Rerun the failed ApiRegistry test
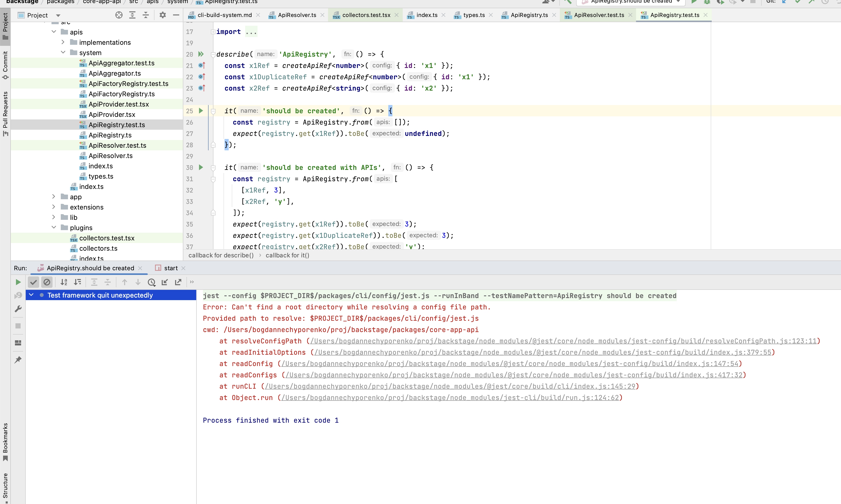 (18, 282)
